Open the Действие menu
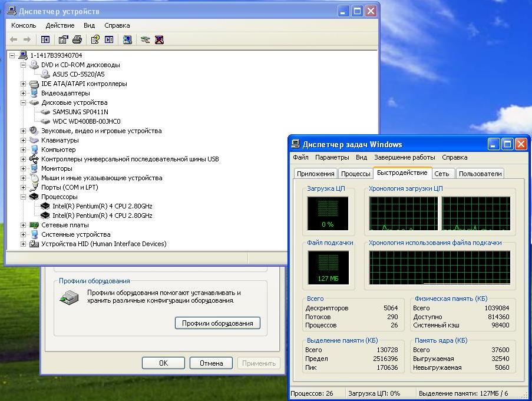This screenshot has width=532, height=401. [60, 25]
